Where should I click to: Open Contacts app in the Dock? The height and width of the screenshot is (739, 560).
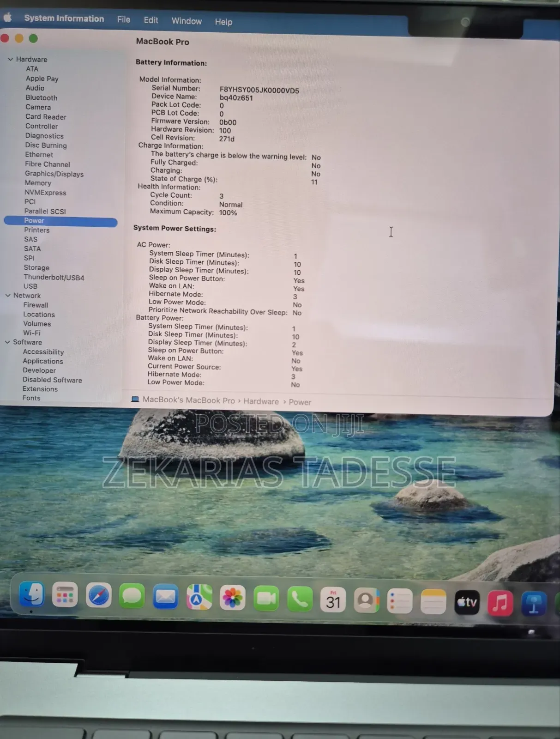tap(367, 600)
